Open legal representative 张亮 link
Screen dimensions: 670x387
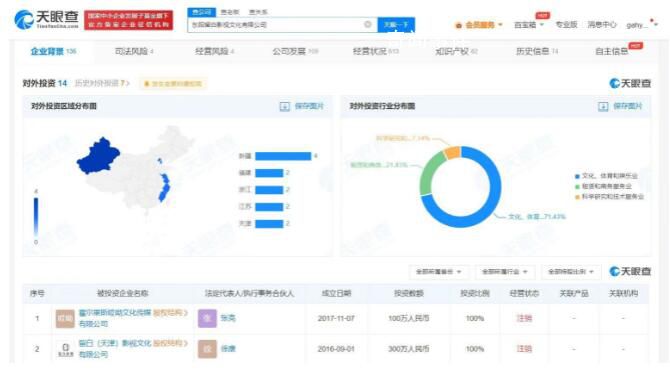click(x=228, y=318)
